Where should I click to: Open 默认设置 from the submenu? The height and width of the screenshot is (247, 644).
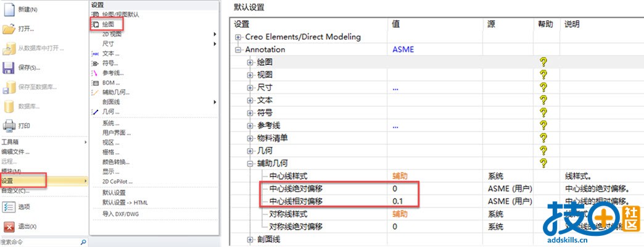[114, 193]
